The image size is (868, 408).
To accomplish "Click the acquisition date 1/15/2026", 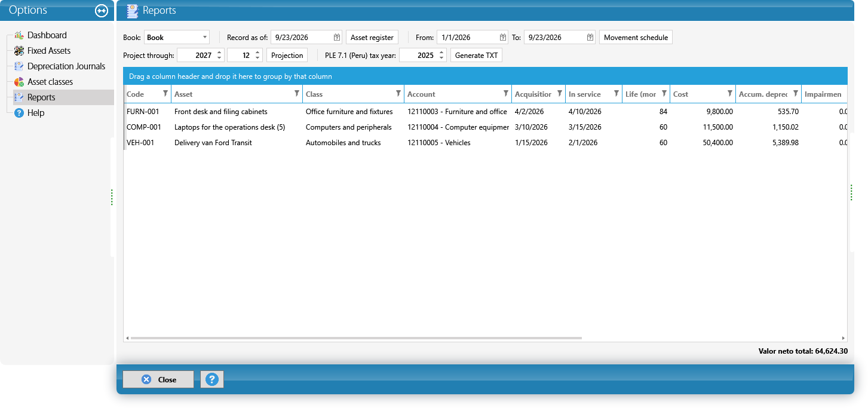I will [x=531, y=143].
